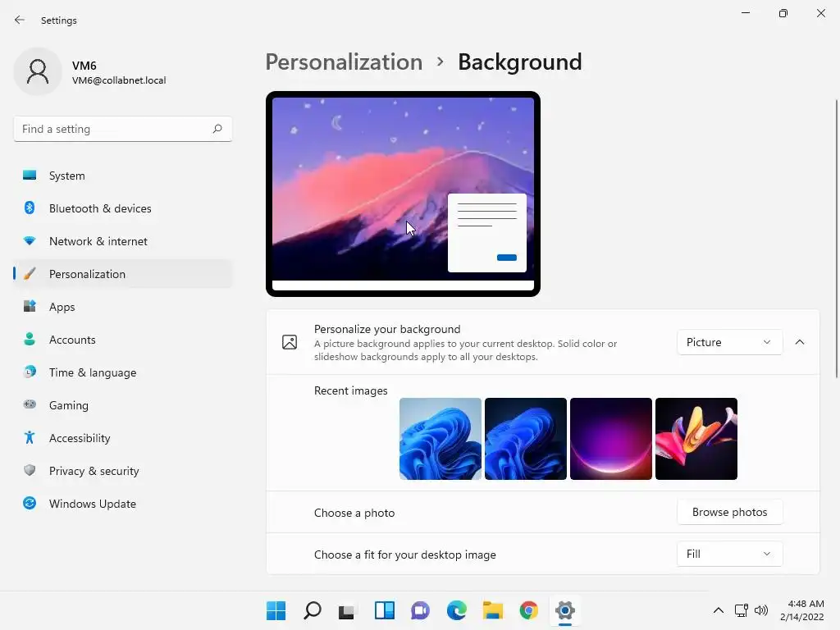This screenshot has height=630, width=840.
Task: Click the desktop background preview image
Action: click(x=403, y=194)
